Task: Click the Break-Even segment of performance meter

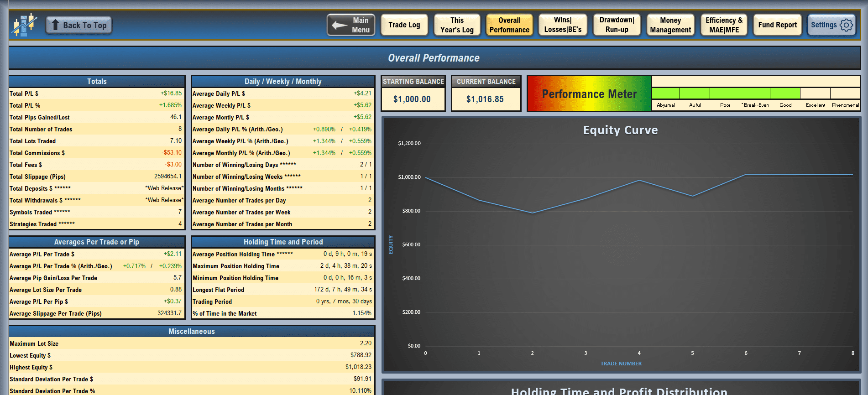Action: click(x=755, y=94)
